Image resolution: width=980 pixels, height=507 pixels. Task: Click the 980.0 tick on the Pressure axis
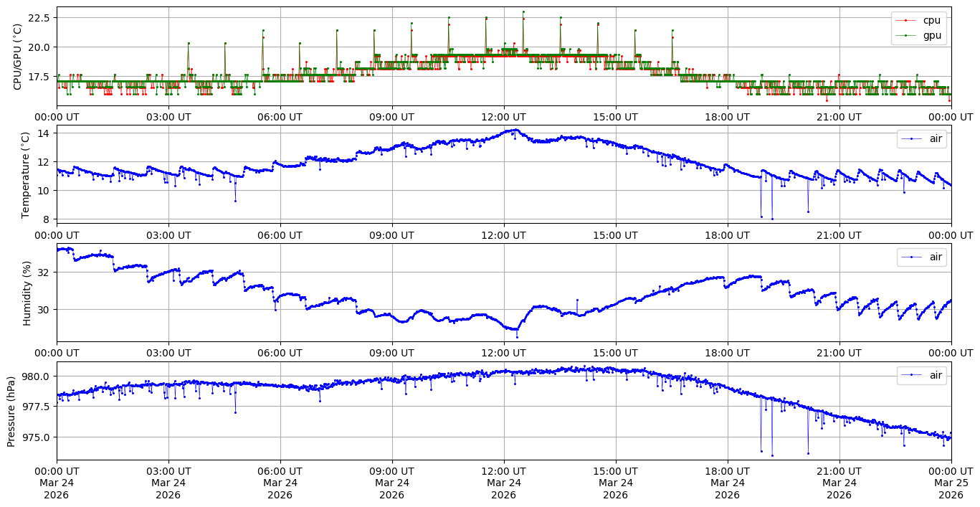[35, 376]
